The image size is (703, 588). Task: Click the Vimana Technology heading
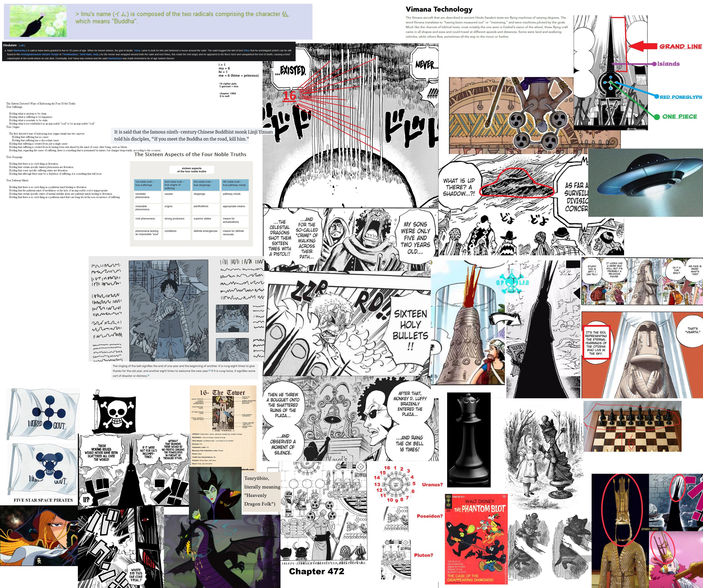click(x=439, y=9)
